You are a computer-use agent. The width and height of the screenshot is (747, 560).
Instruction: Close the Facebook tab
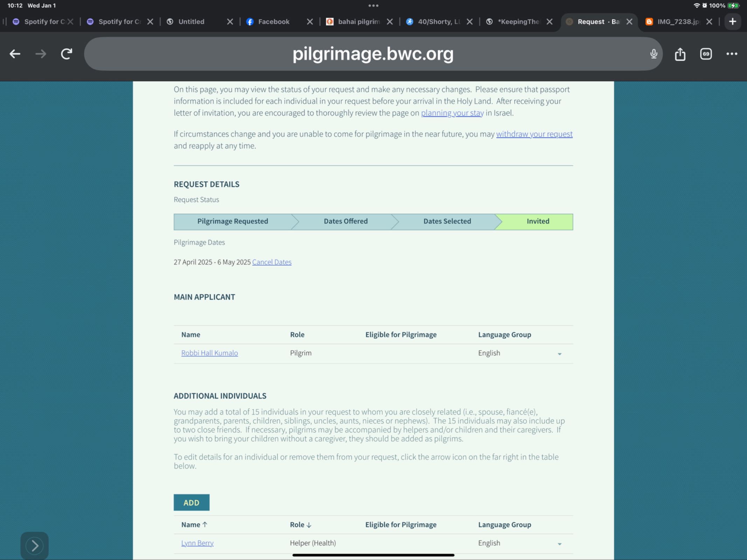(x=309, y=22)
